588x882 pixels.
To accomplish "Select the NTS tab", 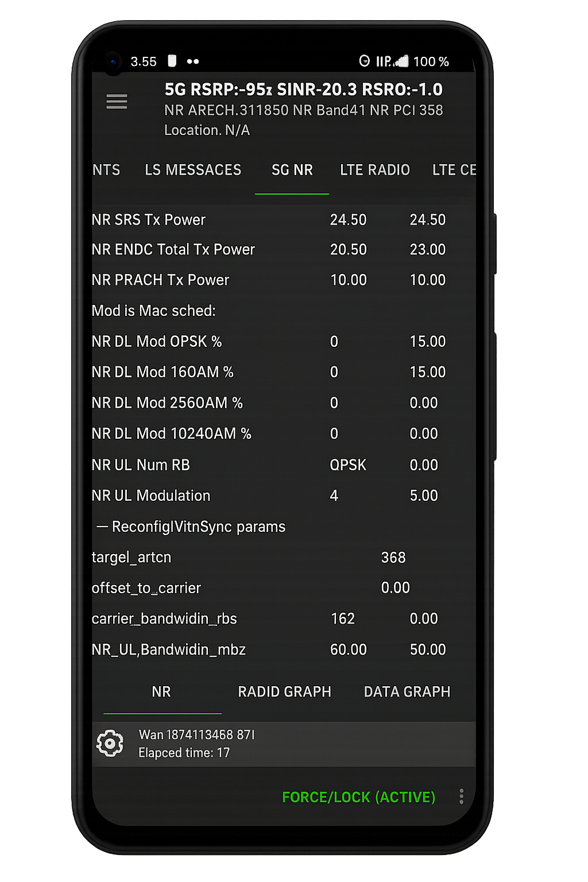I will click(x=106, y=170).
